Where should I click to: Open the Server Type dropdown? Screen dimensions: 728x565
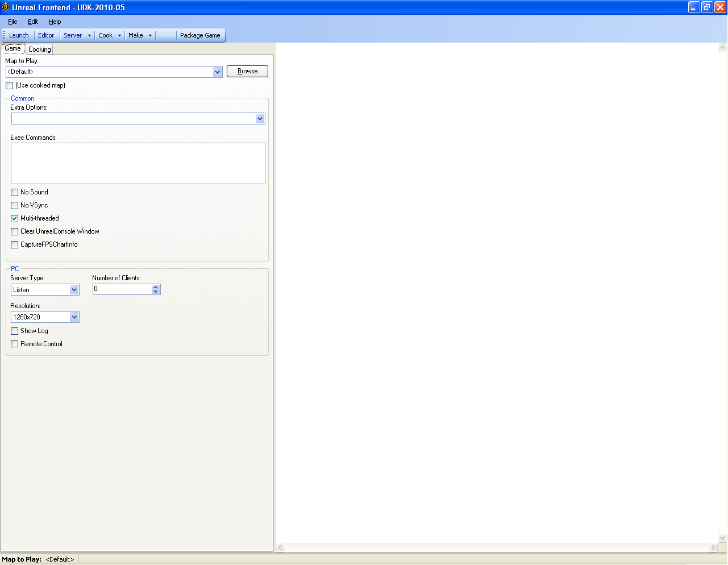(x=74, y=290)
